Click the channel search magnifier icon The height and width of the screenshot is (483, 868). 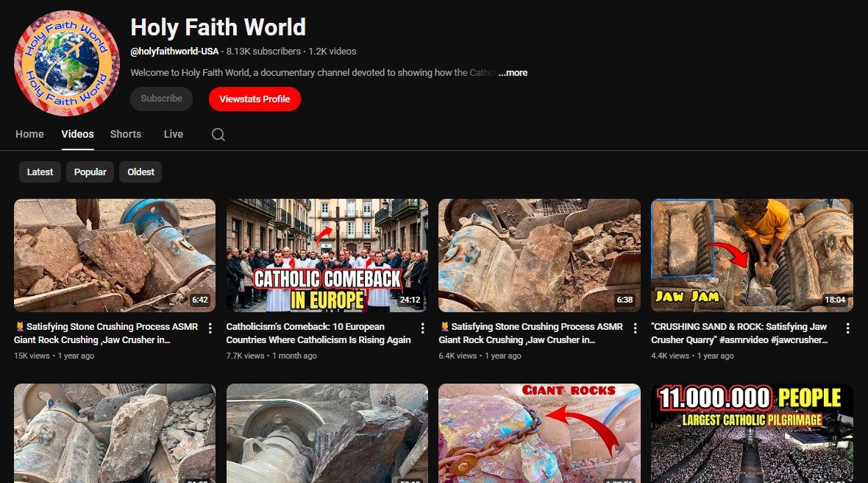[218, 134]
